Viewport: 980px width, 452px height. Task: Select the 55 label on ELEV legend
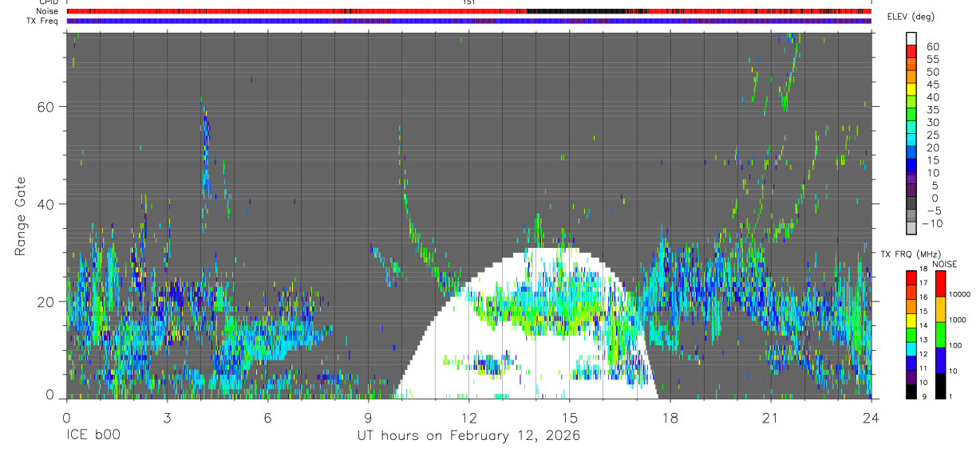(932, 60)
